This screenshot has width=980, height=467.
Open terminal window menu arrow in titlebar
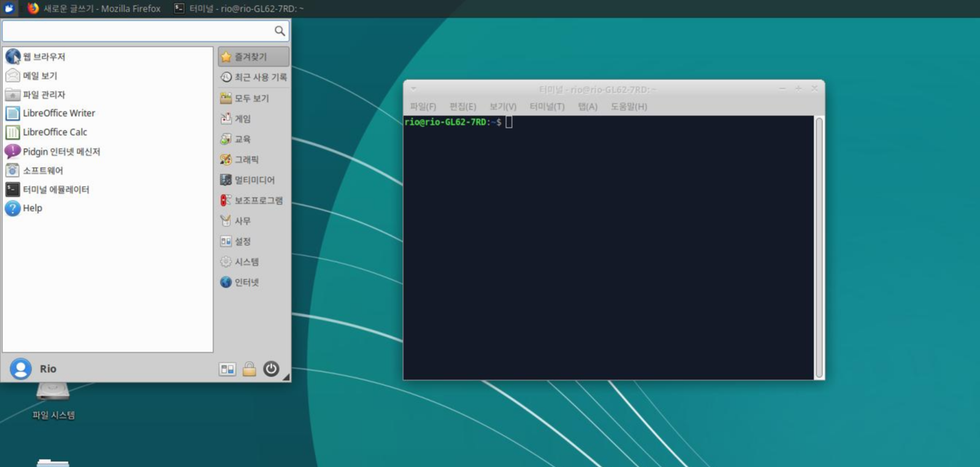[413, 88]
